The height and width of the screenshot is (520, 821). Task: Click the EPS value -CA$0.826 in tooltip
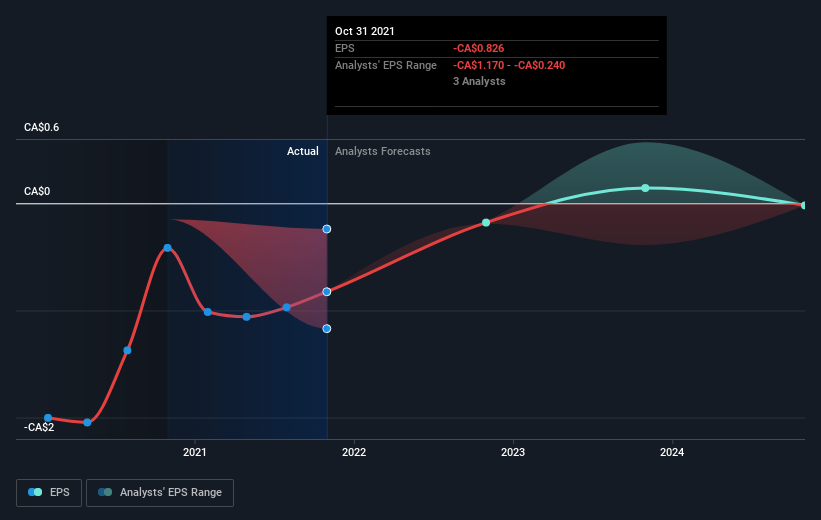[479, 48]
